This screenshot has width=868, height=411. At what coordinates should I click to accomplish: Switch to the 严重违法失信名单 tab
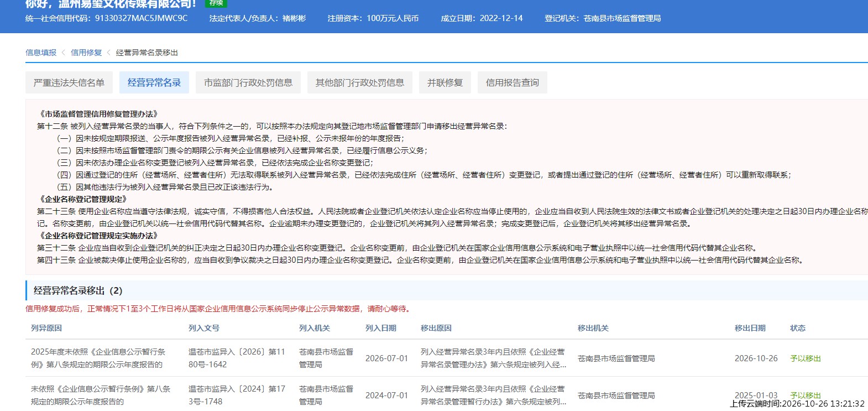click(69, 82)
